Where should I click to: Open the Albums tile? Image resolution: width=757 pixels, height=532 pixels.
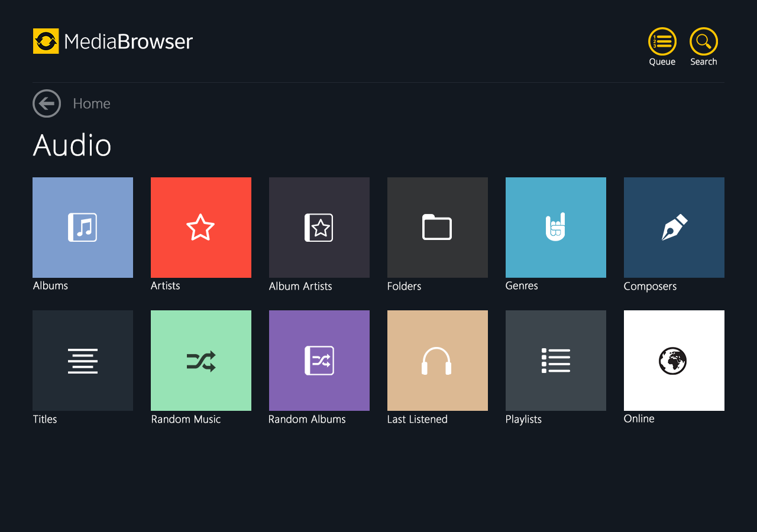(83, 228)
